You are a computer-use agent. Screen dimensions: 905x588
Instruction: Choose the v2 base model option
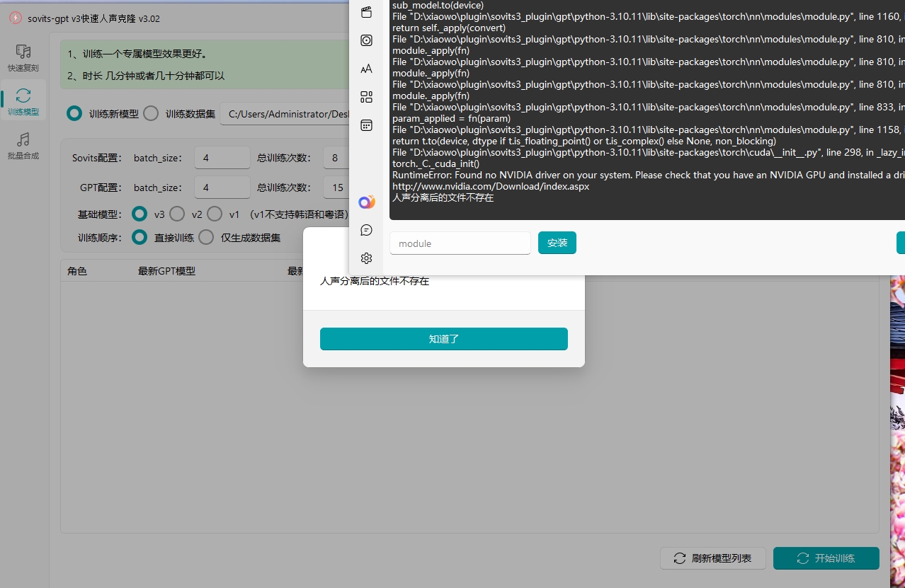(176, 214)
